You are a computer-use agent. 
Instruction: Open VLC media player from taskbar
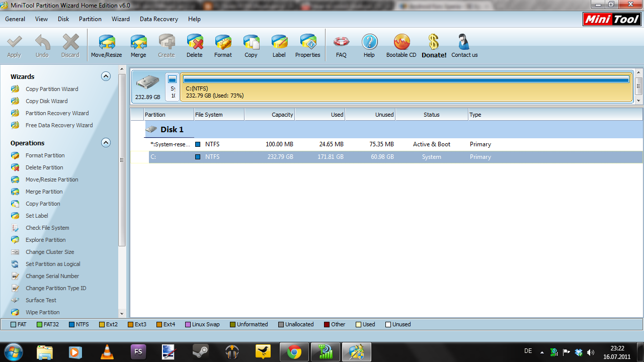click(x=107, y=352)
